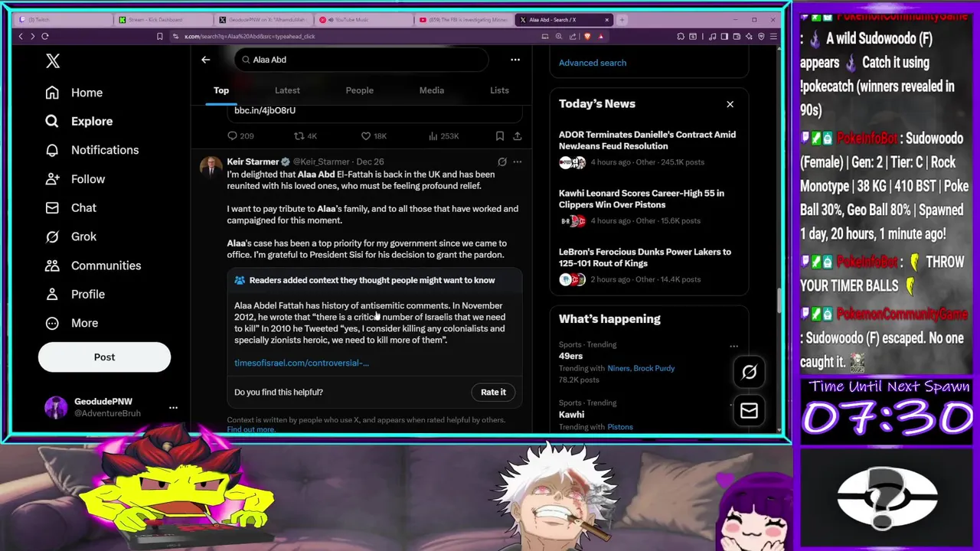Open the Pistons trending link

620,427
